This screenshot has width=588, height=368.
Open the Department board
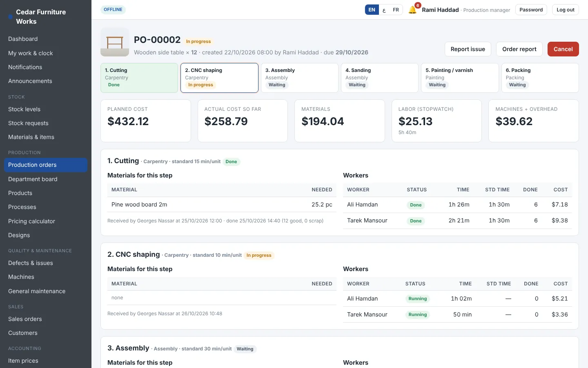point(46,179)
